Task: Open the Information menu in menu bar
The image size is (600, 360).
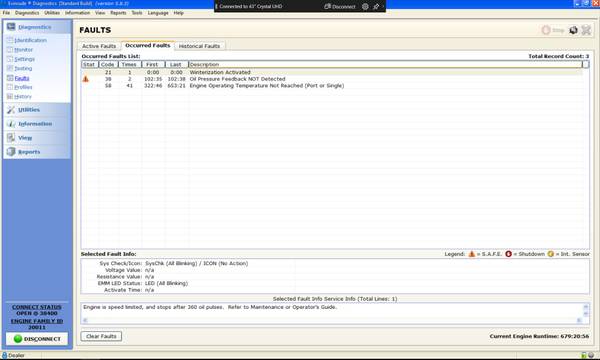Action: (77, 13)
